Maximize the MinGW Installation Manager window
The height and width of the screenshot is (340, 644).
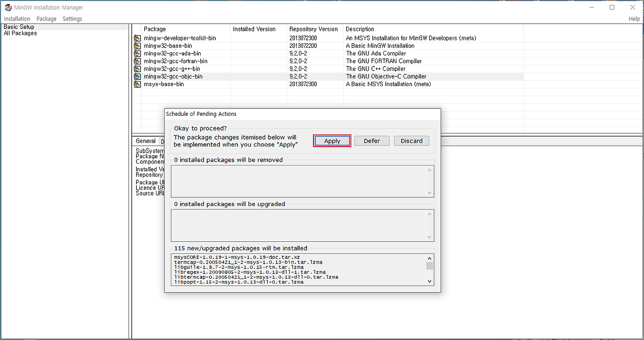coord(612,8)
